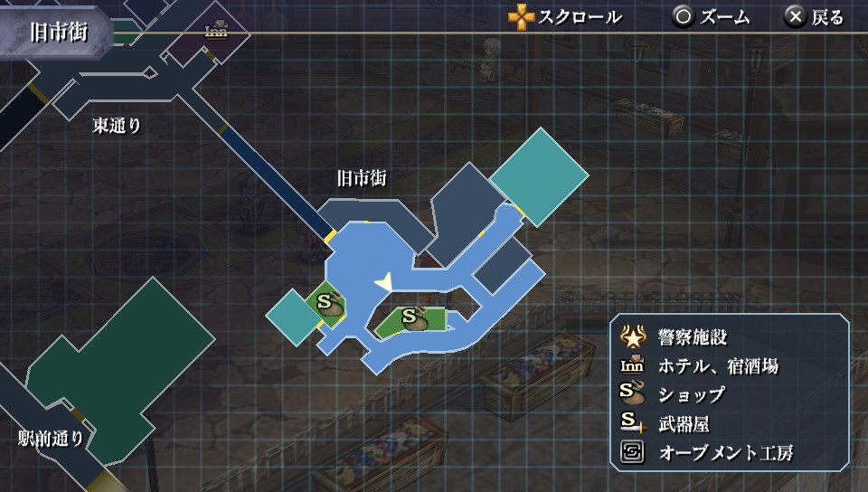Click the weapon shop sword legend icon

point(633,423)
